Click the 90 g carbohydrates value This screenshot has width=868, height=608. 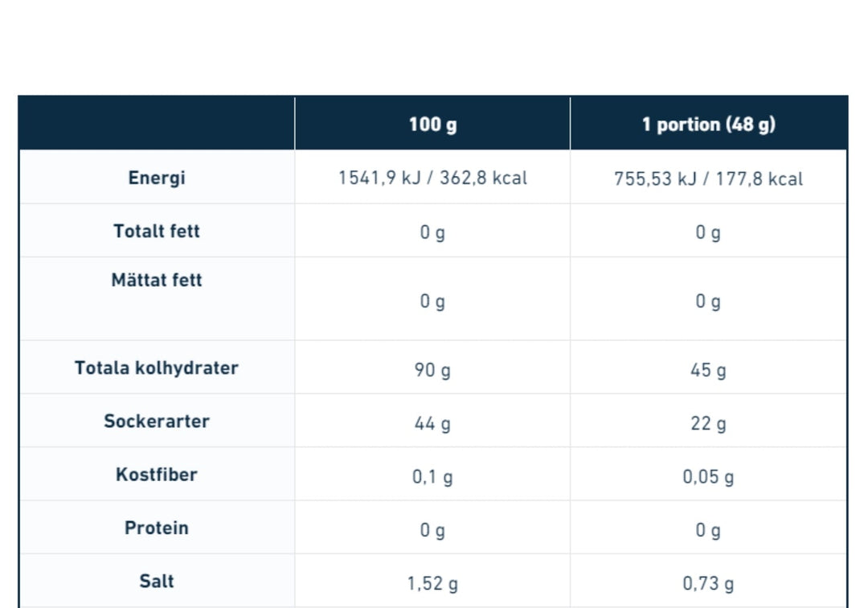point(432,370)
